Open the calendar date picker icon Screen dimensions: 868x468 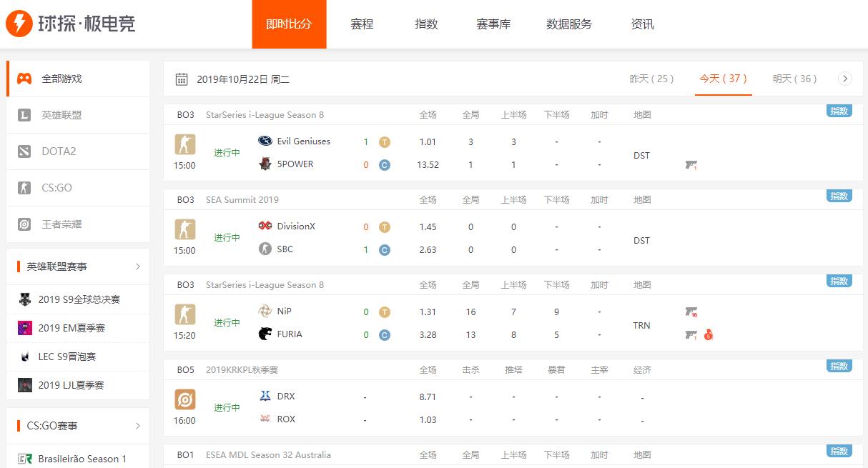[x=182, y=79]
